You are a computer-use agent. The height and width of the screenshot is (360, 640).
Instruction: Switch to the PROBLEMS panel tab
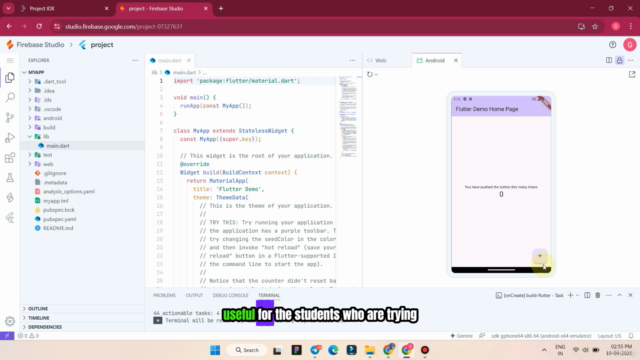pyautogui.click(x=164, y=295)
